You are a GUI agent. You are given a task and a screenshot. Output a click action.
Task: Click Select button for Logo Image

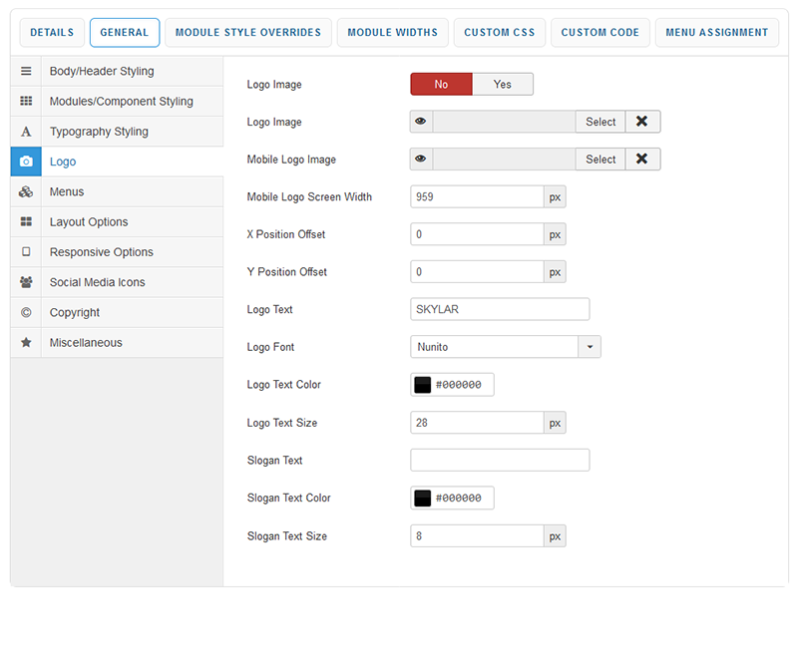tap(600, 122)
